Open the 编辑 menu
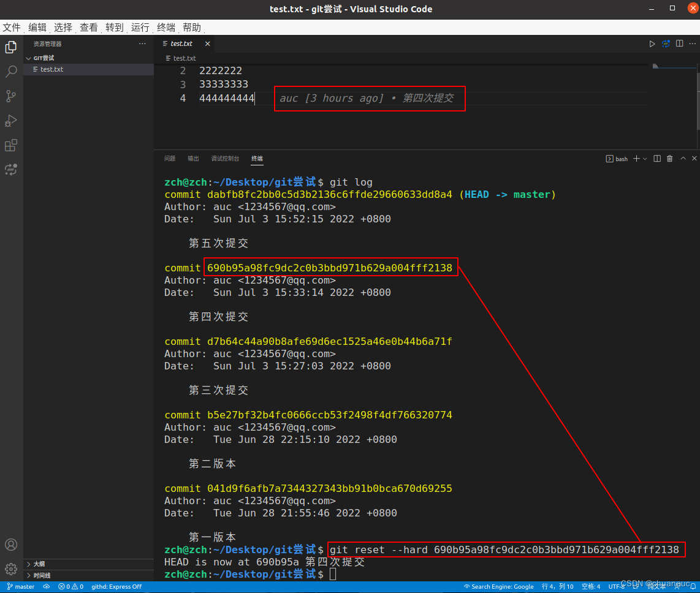Screen dimensions: 700x593 coord(37,28)
